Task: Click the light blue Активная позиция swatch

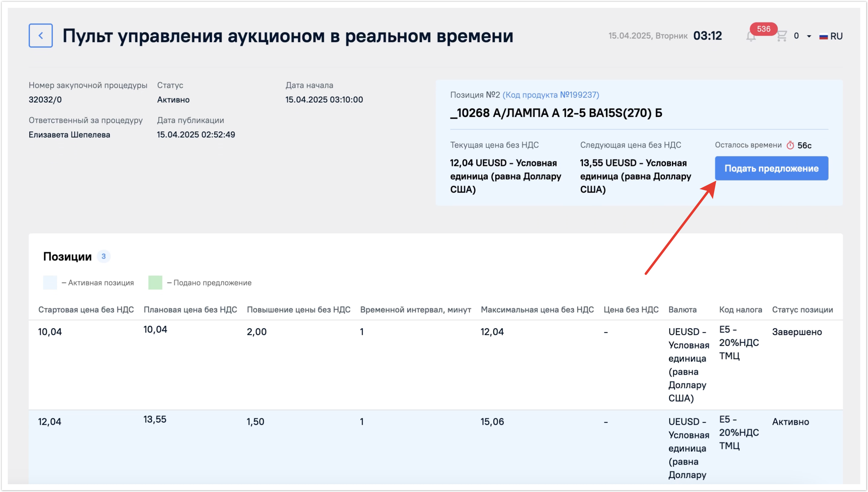Action: pos(50,283)
